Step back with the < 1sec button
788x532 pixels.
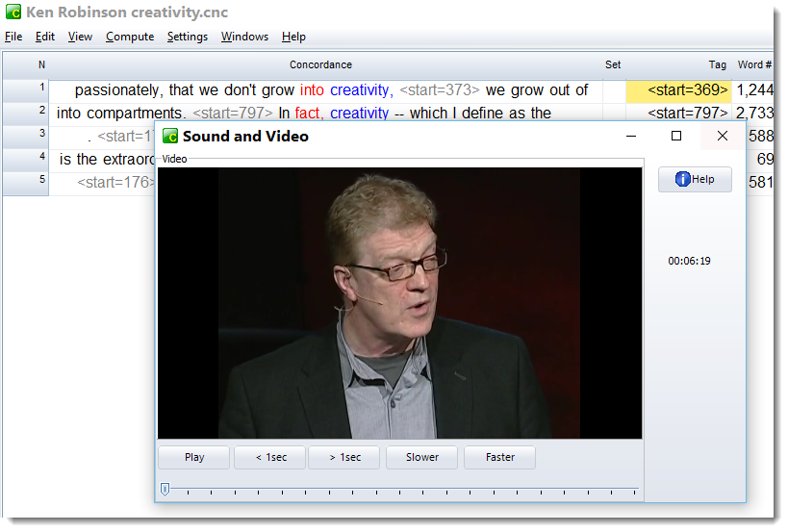(x=269, y=458)
